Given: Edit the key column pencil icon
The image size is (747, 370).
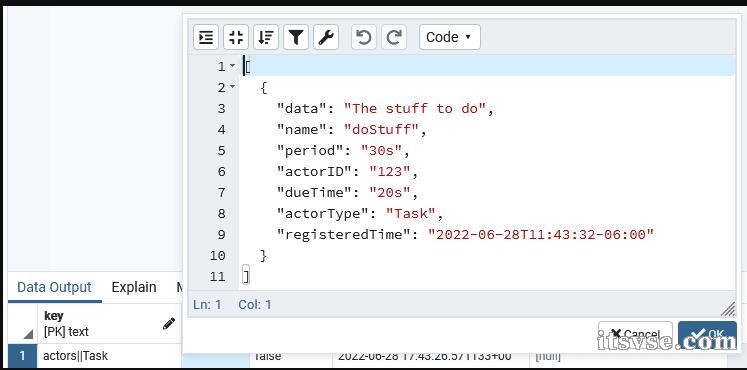Looking at the screenshot, I should click(x=169, y=324).
